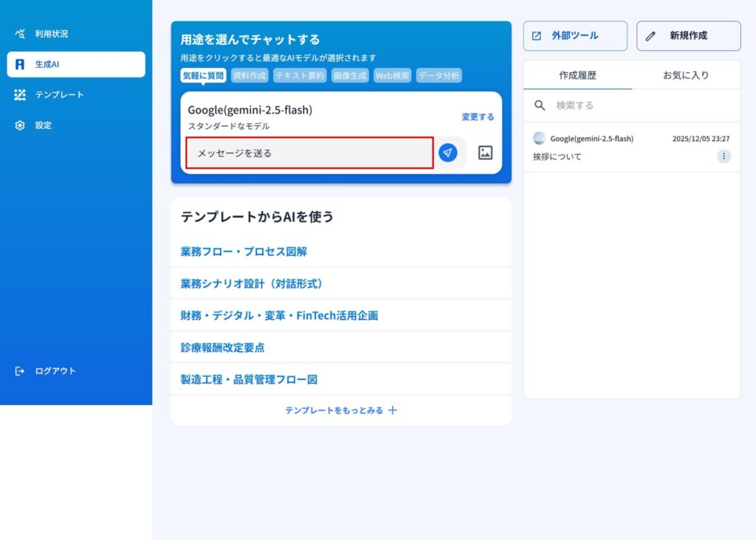Screen dimensions: 756x540
Task: Open 設定 gear in the sidebar
Action: pyautogui.click(x=43, y=125)
